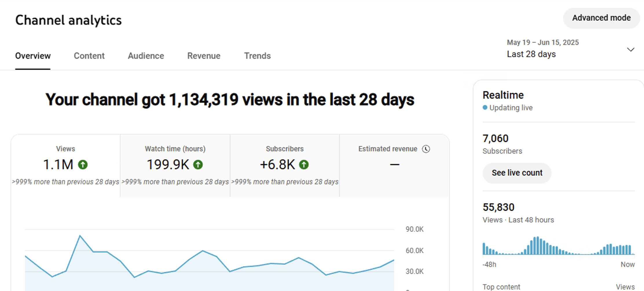
Task: Switch to the Content tab
Action: (89, 56)
